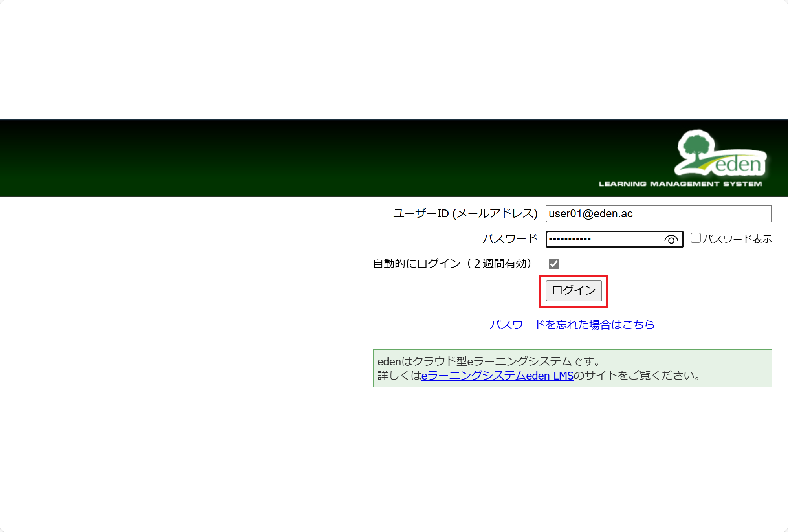Click the ログイン button
This screenshot has height=532, width=788.
tap(574, 290)
